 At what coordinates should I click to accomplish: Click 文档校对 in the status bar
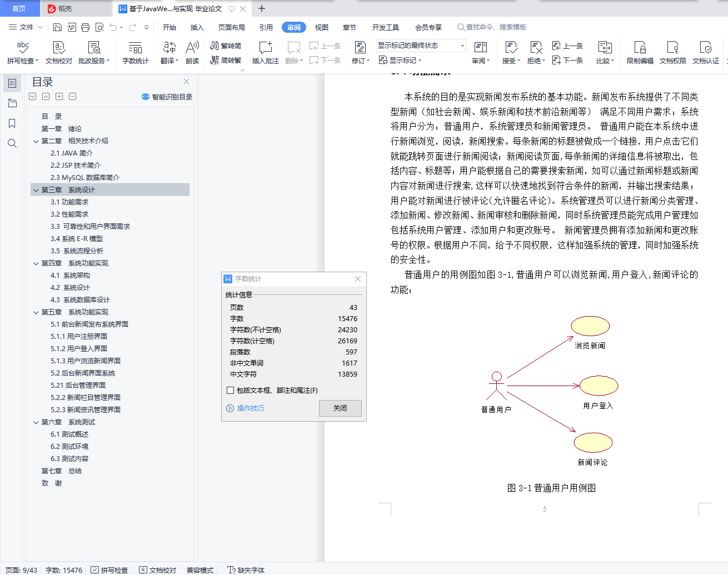pos(158,570)
